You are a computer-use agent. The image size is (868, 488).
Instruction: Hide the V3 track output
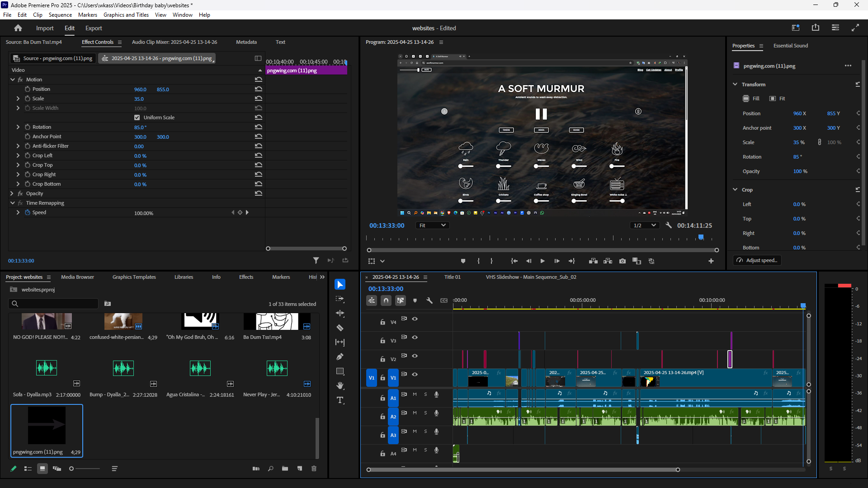coord(415,337)
